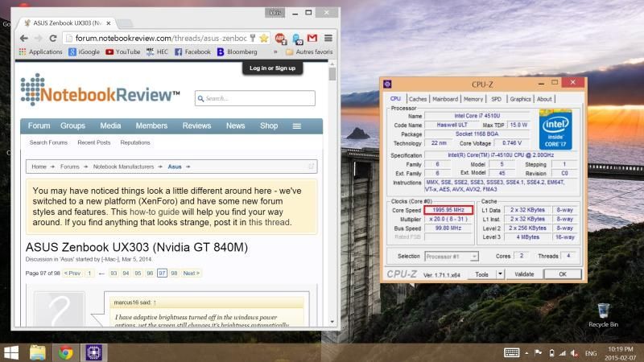Click the Notebook Manufacturers breadcrumb
Image resolution: width=644 pixels, height=362 pixels.
coord(123,167)
